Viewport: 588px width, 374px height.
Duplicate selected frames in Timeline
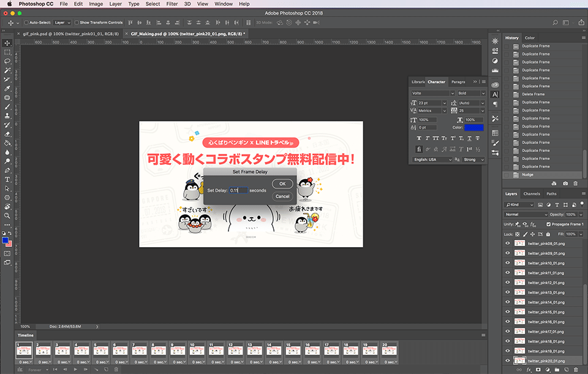tap(106, 370)
